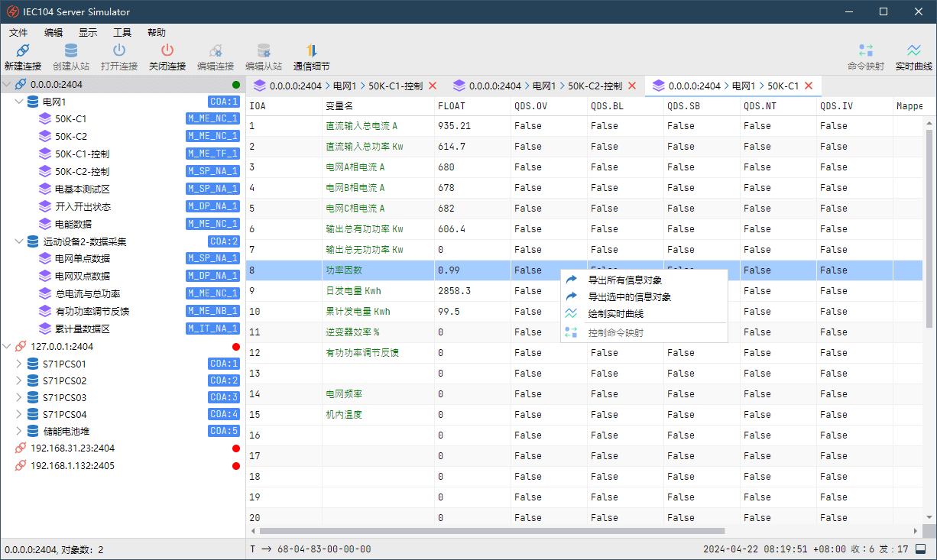The image size is (937, 560).
Task: Select the 192.168.31.23:2404 connection
Action: coord(73,448)
